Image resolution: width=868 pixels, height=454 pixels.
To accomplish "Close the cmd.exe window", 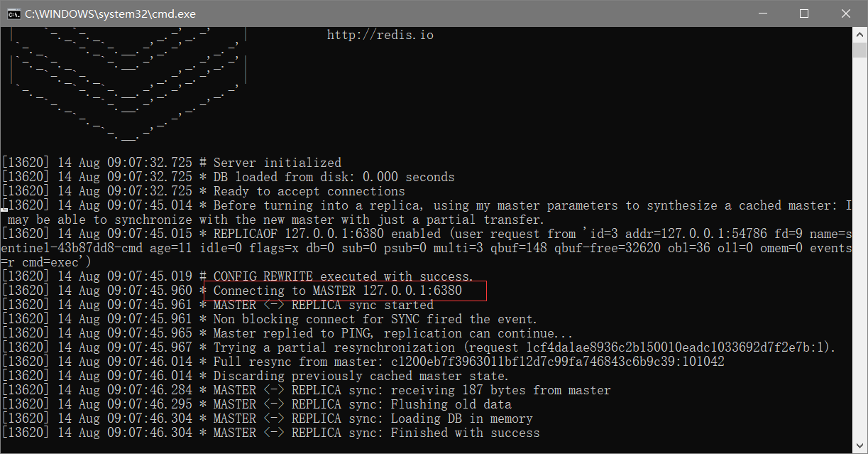I will coord(846,13).
